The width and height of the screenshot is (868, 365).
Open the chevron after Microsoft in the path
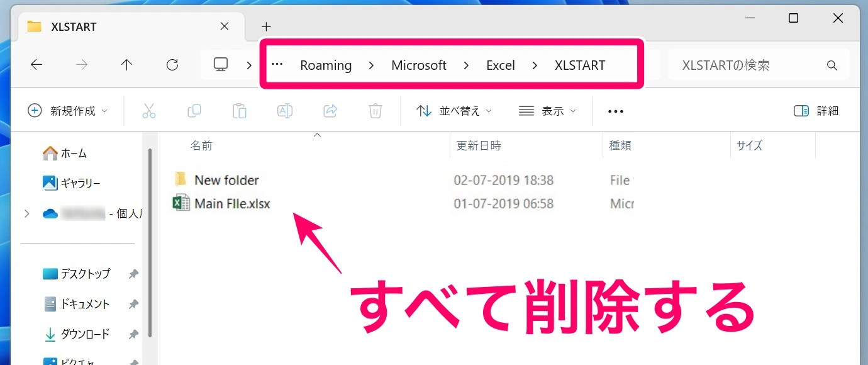click(x=466, y=65)
